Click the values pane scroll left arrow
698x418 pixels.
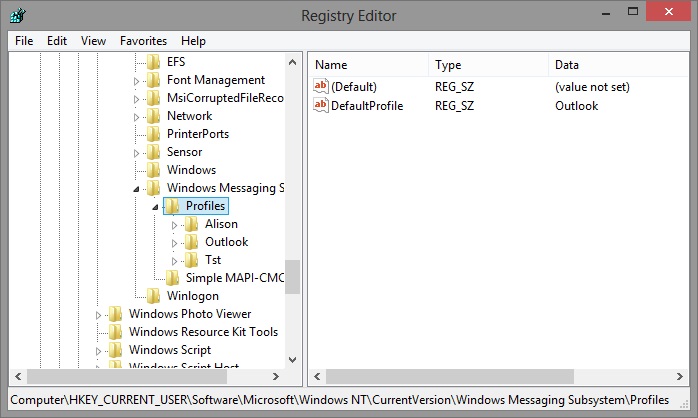[317, 377]
